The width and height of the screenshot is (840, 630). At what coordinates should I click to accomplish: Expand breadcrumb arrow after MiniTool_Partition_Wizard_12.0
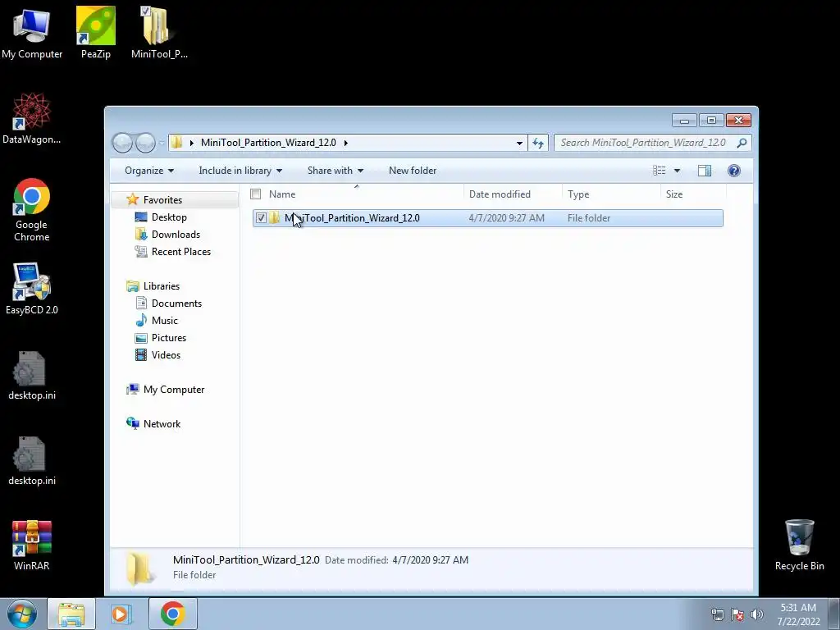tap(345, 143)
